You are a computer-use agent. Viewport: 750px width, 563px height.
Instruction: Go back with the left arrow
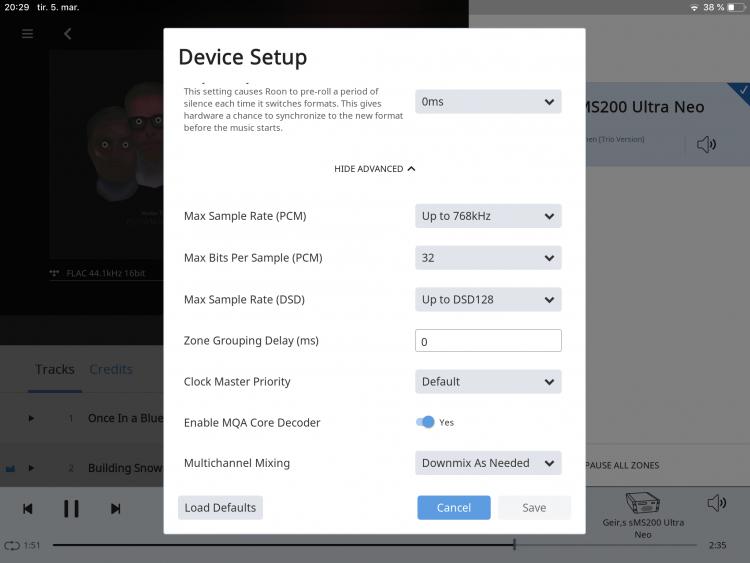pyautogui.click(x=68, y=34)
